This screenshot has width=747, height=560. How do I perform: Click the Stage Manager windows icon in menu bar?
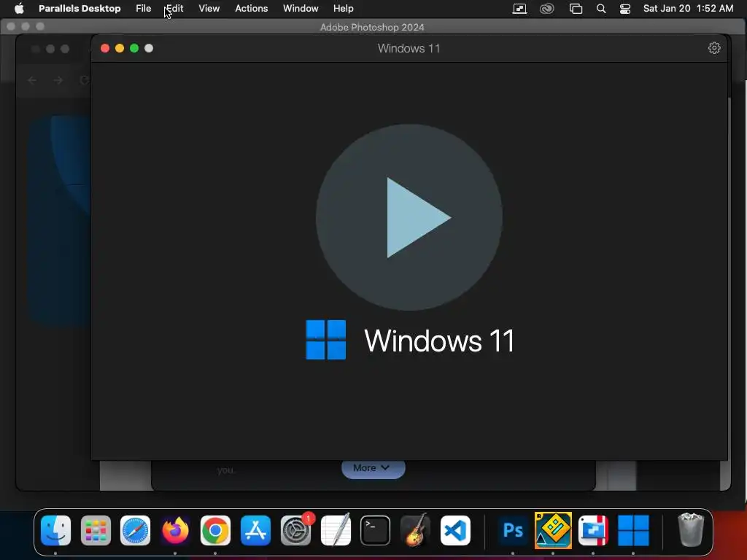point(576,9)
